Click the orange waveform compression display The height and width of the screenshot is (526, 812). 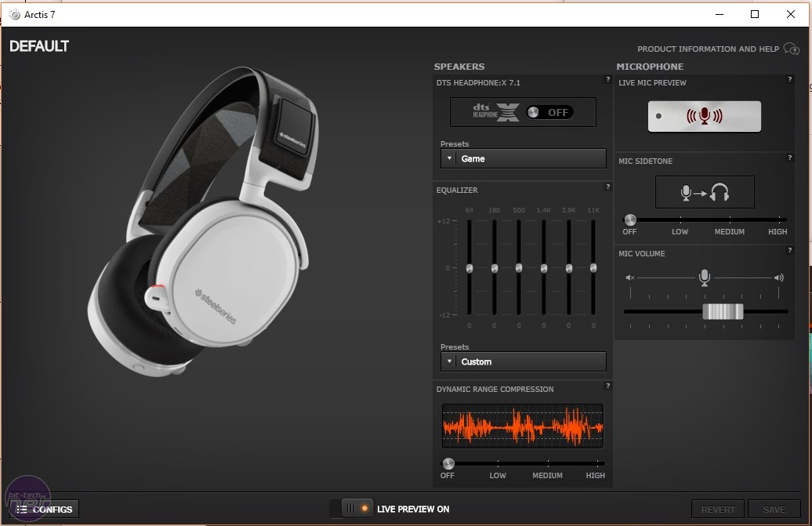coord(523,426)
